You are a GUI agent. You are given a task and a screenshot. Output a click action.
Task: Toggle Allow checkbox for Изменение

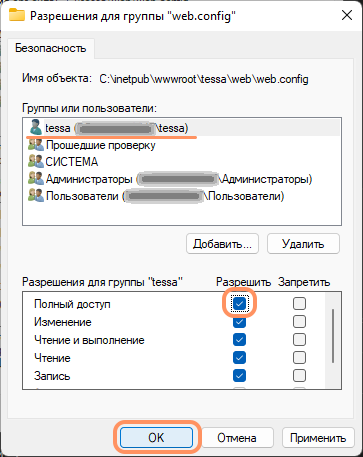(x=239, y=322)
